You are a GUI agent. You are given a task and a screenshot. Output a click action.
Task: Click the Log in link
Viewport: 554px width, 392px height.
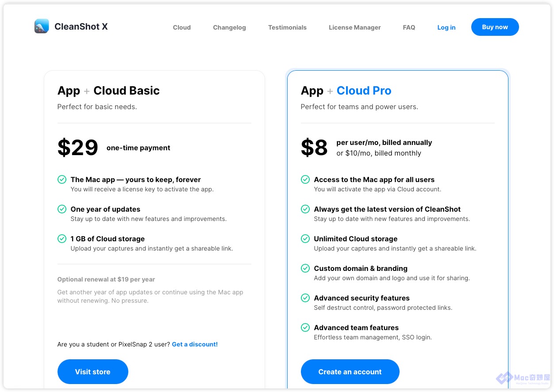coord(446,27)
